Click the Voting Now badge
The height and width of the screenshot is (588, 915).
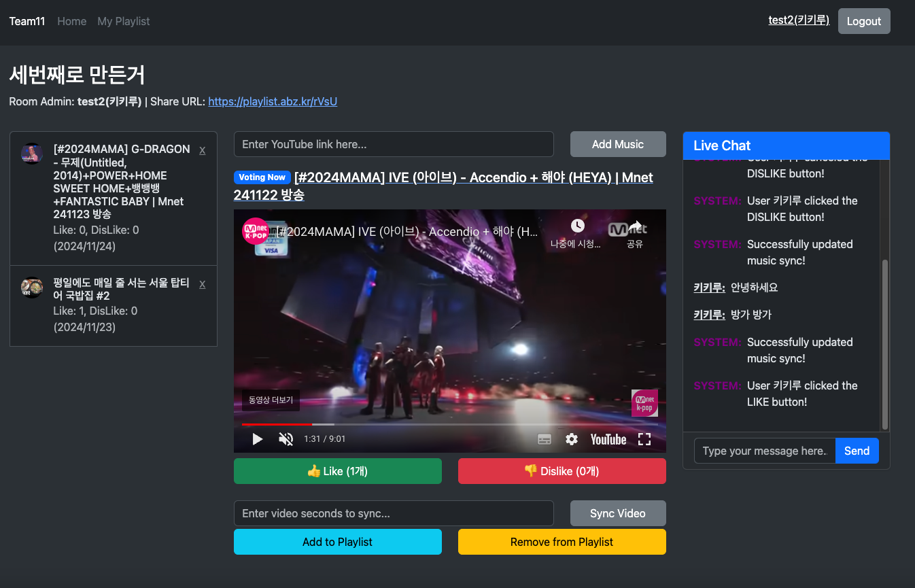click(x=262, y=177)
